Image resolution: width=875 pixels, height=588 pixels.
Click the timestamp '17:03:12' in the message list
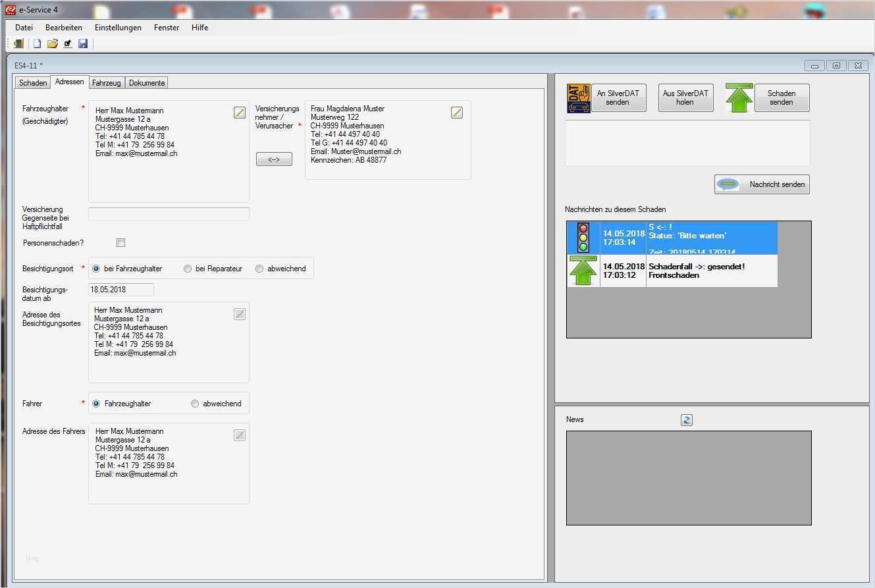click(620, 275)
